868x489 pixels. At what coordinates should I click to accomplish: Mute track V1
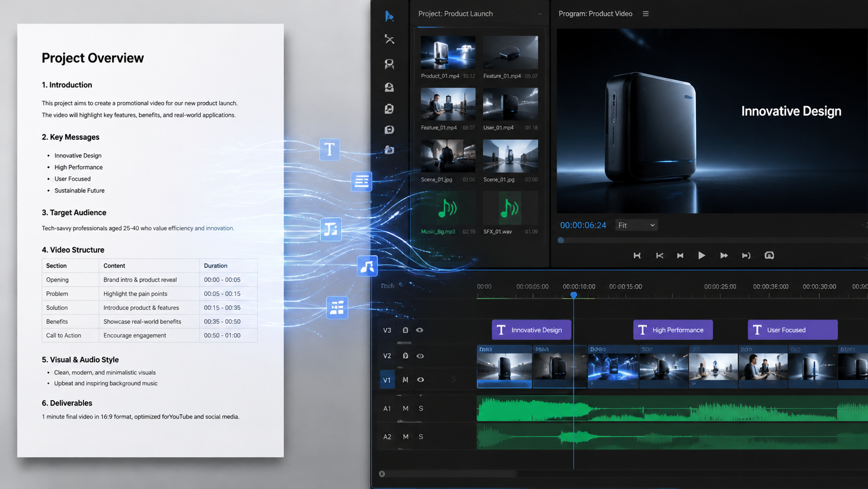(x=405, y=380)
